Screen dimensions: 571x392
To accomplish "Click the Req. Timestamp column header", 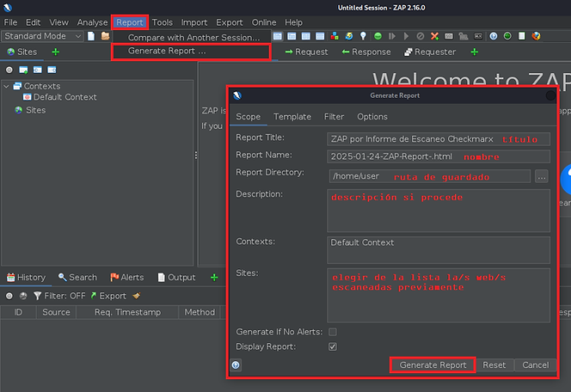I will pos(127,312).
